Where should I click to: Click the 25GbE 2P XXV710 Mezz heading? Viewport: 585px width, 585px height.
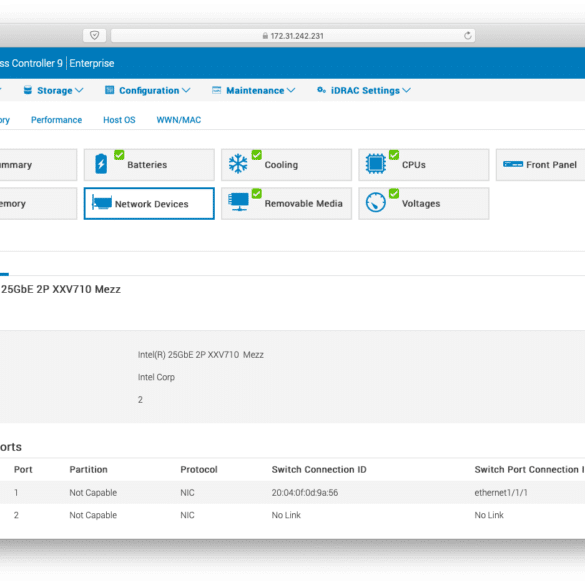point(60,289)
